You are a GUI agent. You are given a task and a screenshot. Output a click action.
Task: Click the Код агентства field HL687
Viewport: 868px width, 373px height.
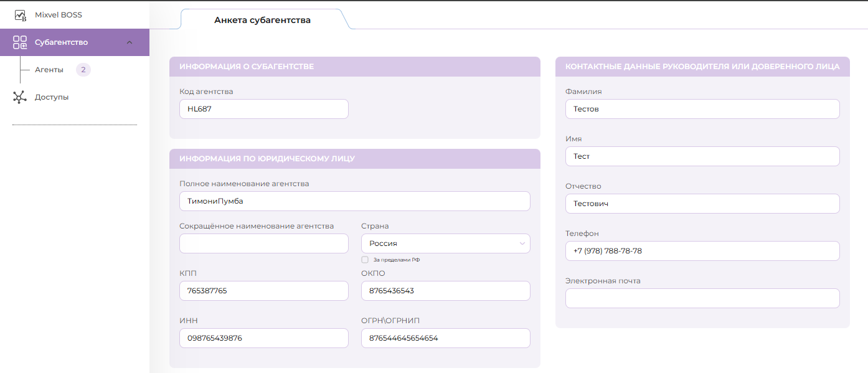(263, 109)
